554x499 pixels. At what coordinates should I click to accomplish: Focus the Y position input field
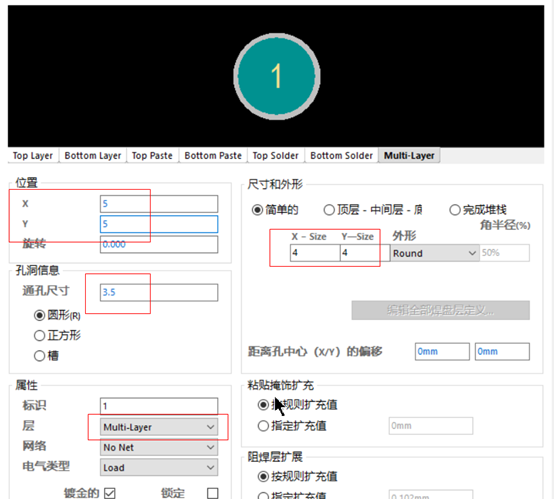pyautogui.click(x=159, y=224)
